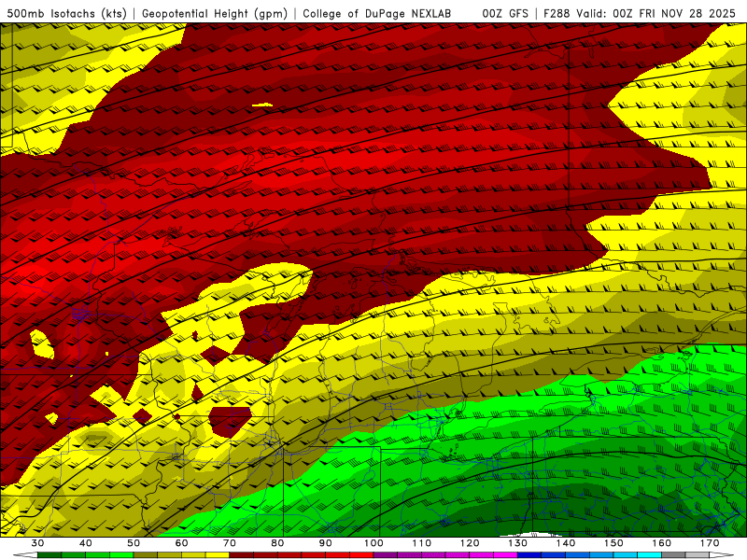747x560 pixels.
Task: Click the bright yellow swatch just before 70
Action: [218, 555]
